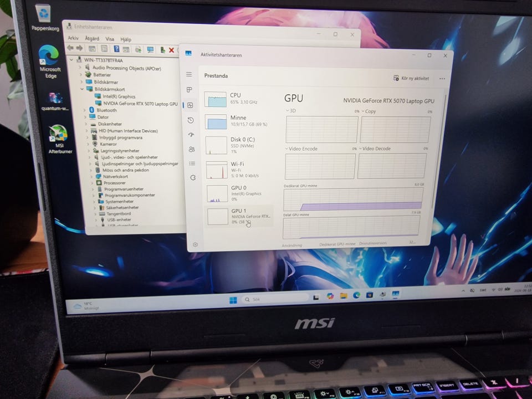Expand the Bildskärmar category

(81, 82)
